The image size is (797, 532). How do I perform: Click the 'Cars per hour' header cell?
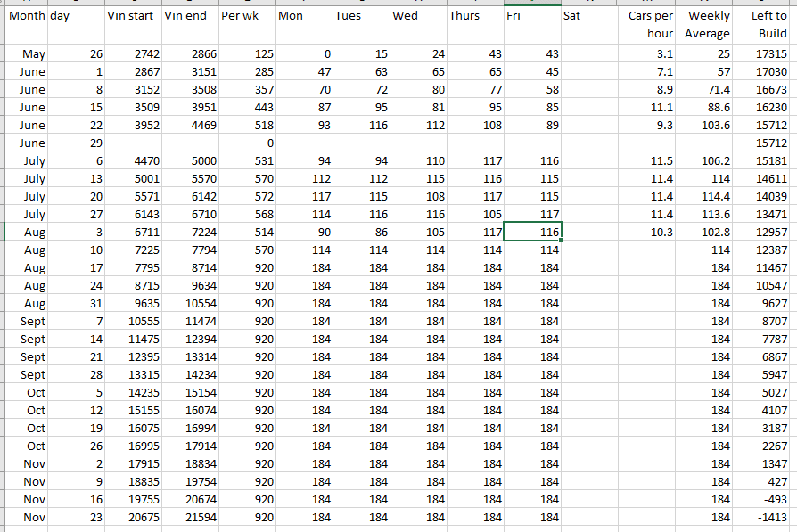(x=647, y=25)
